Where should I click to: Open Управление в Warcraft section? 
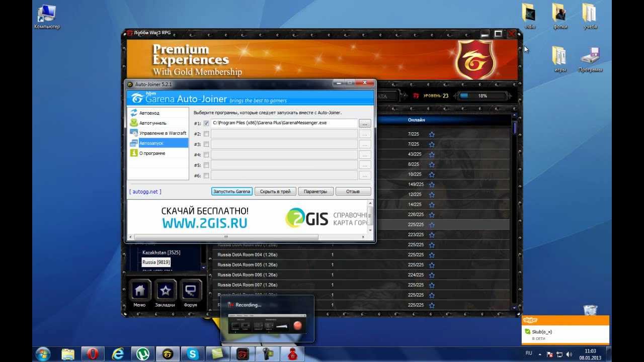point(157,133)
